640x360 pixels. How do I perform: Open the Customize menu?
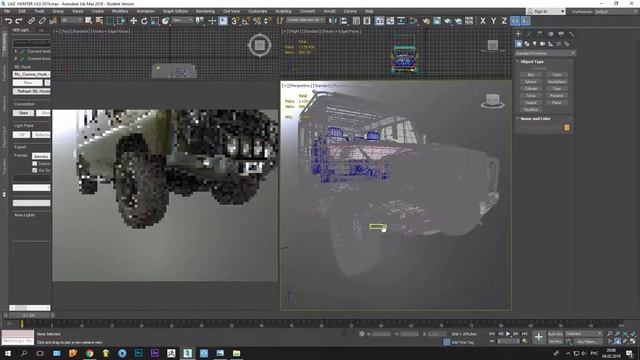258,11
